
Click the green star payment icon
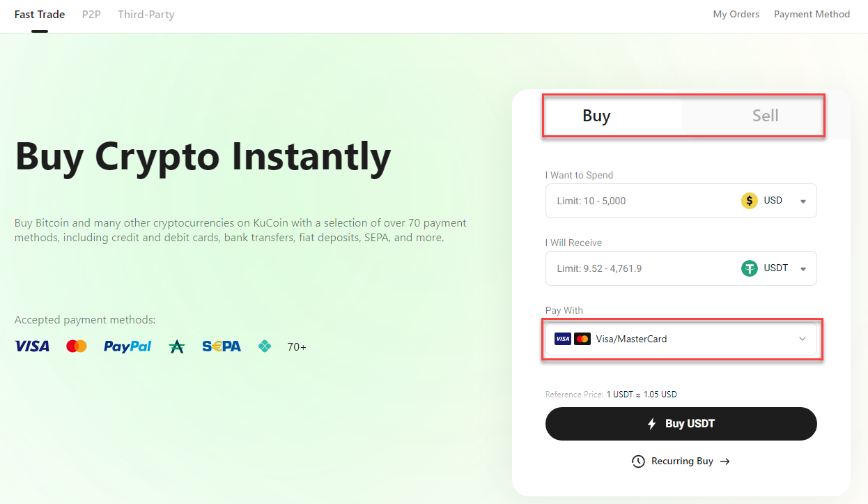[177, 346]
